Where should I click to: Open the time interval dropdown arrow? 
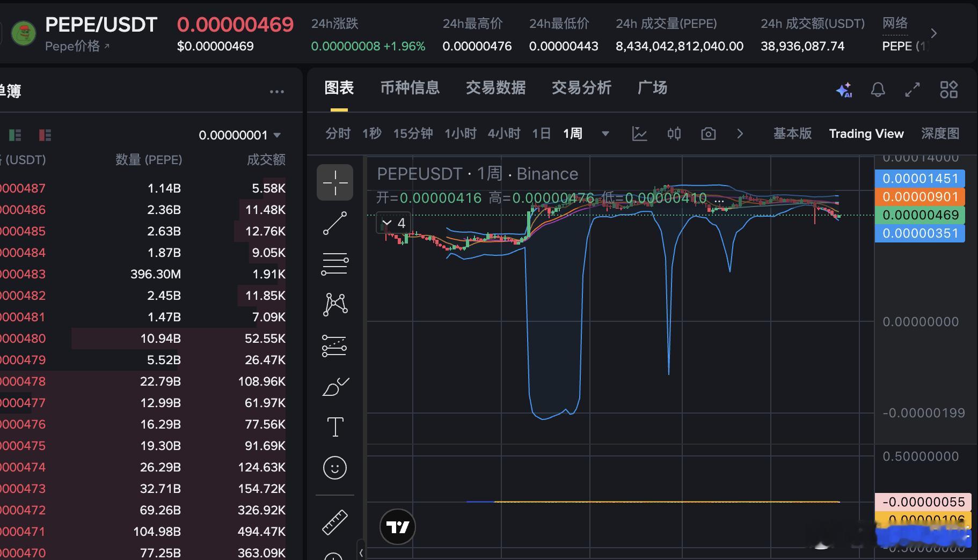(x=605, y=134)
